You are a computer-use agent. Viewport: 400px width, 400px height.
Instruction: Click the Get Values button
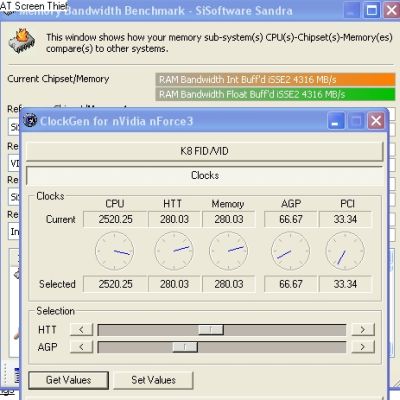69,380
